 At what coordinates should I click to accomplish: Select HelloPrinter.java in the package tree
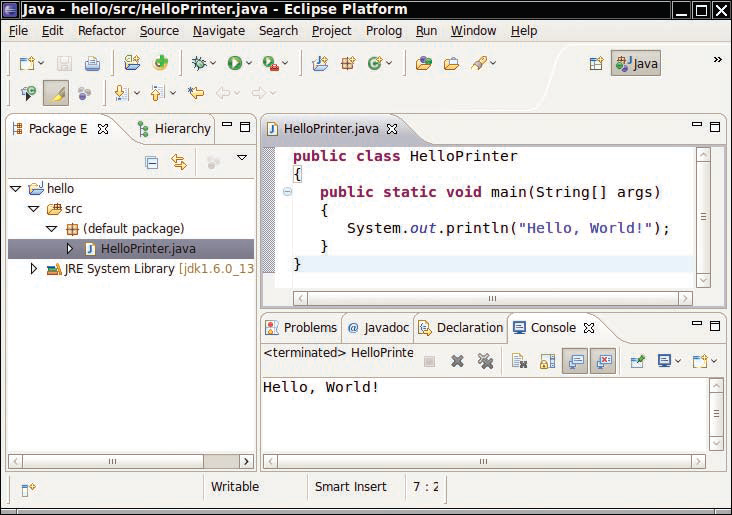click(147, 248)
